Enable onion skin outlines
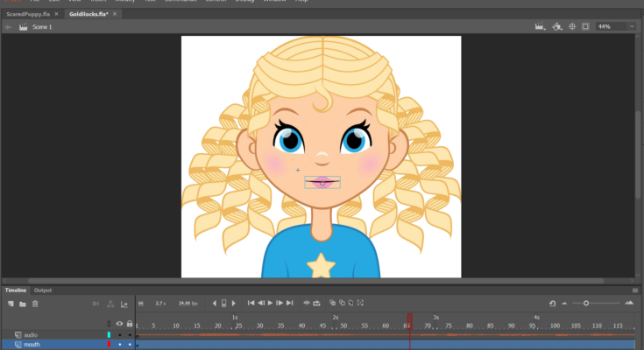The height and width of the screenshot is (350, 644). (342, 303)
